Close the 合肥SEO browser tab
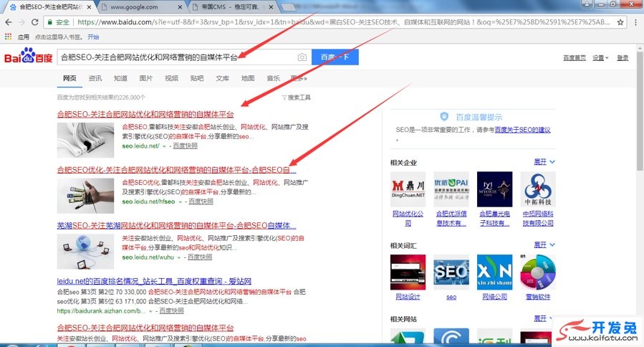This screenshot has width=644, height=347. tap(89, 7)
